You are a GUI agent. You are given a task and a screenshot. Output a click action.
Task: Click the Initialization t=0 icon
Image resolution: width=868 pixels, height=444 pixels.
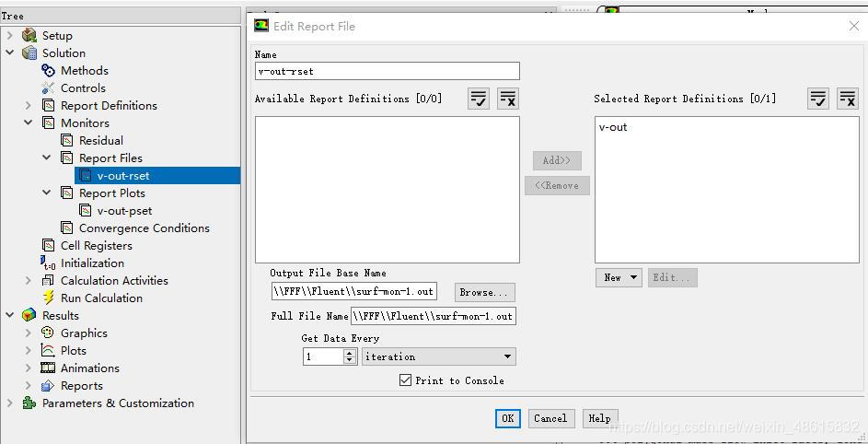pos(49,263)
